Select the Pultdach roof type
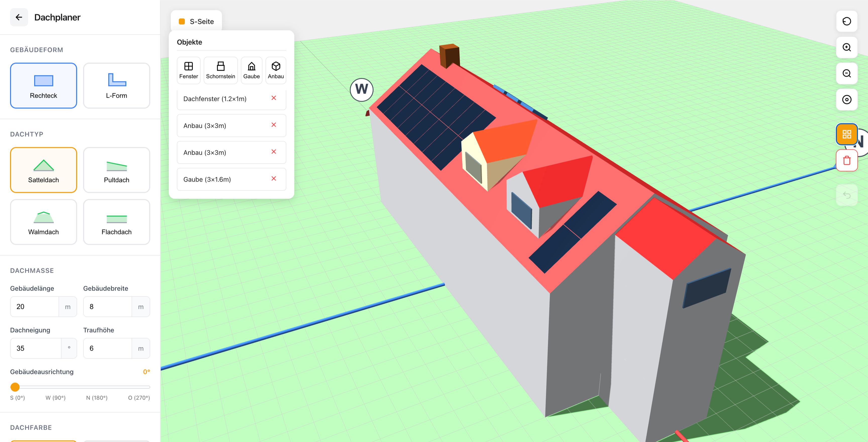The width and height of the screenshot is (868, 442). click(116, 170)
